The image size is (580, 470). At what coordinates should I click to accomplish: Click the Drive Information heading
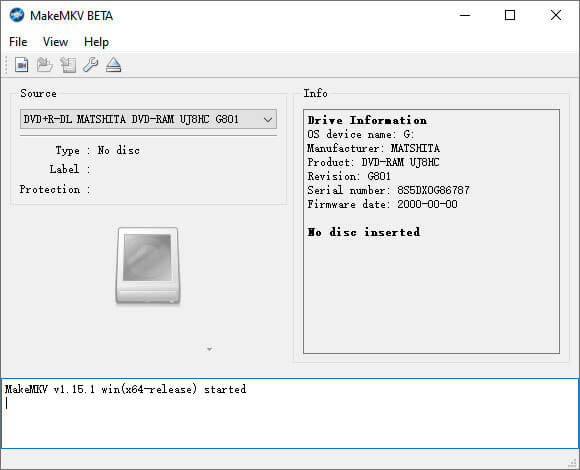(x=367, y=120)
